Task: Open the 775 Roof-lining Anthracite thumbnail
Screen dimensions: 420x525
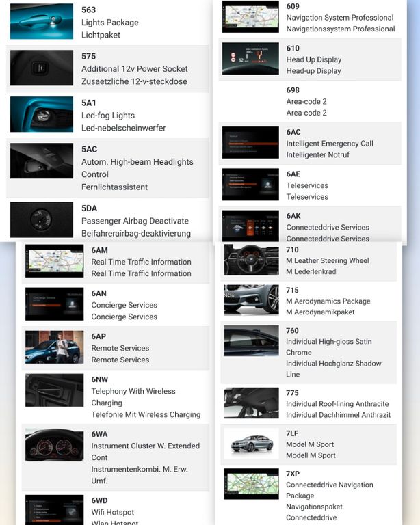Action: click(x=251, y=403)
